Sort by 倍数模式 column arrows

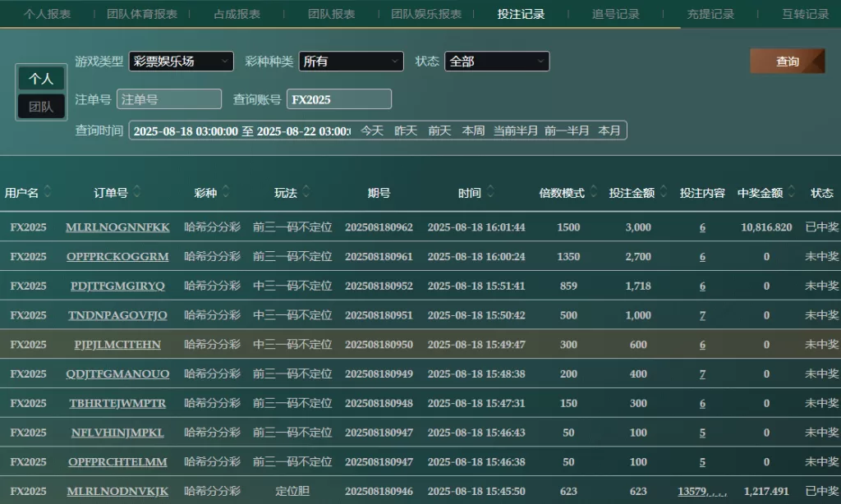(x=594, y=191)
